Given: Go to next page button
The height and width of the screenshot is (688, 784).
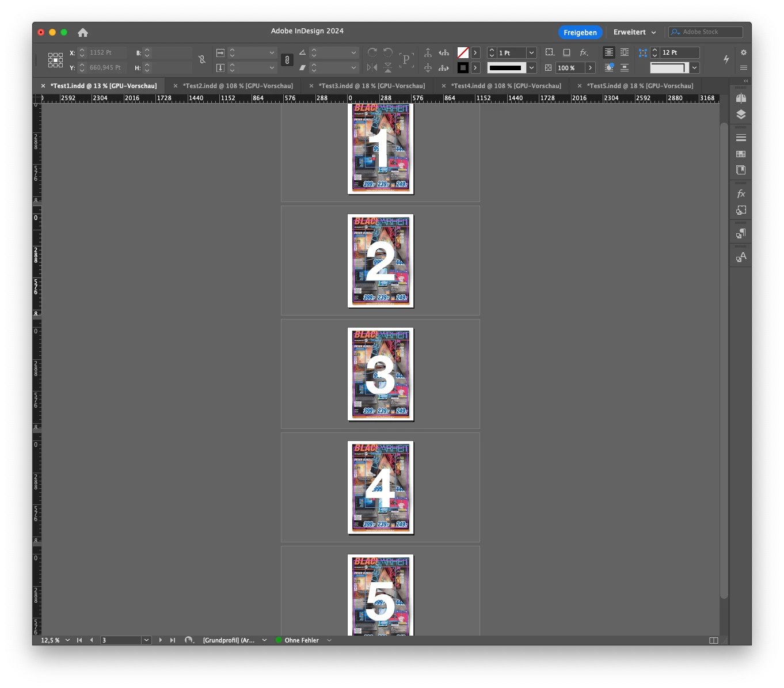Looking at the screenshot, I should point(160,640).
